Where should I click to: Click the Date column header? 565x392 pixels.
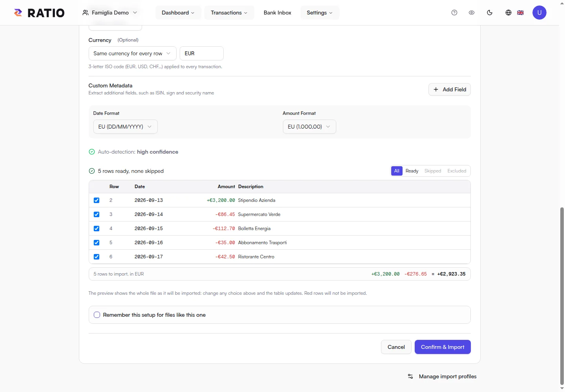(140, 187)
